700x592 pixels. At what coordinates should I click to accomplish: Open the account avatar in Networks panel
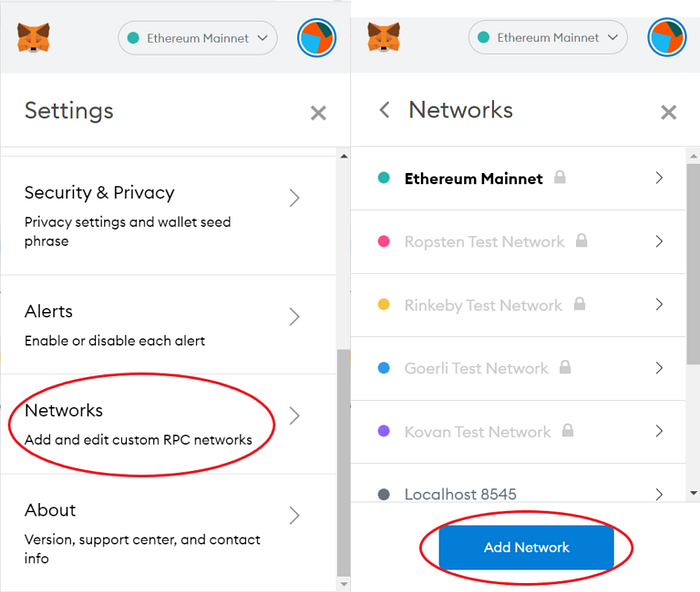point(667,38)
